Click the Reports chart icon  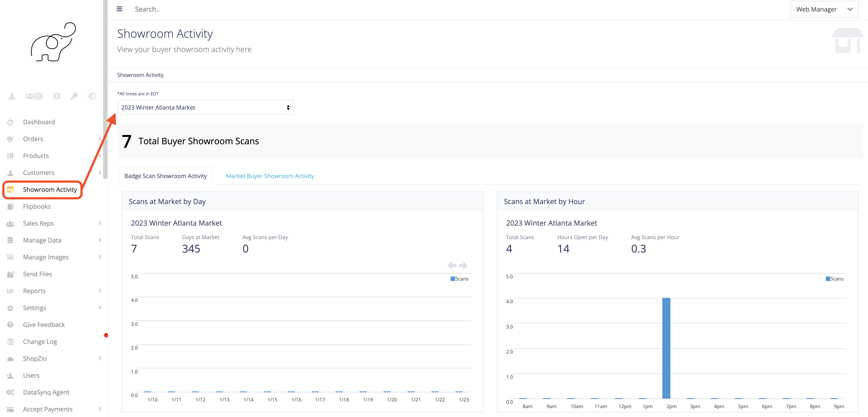click(10, 291)
